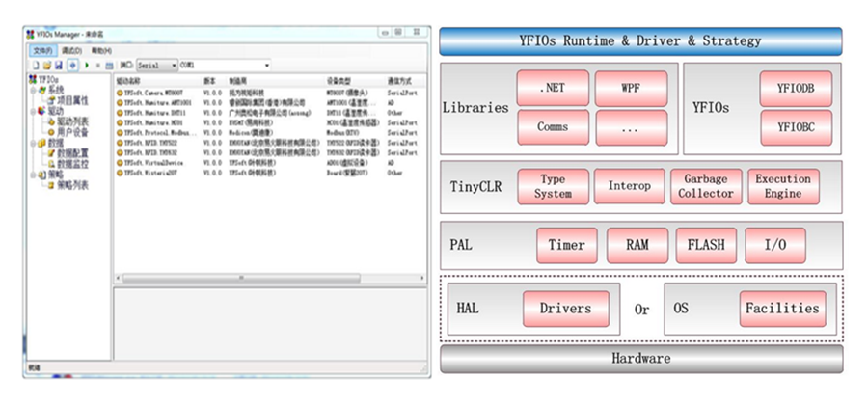This screenshot has height=405, width=868.
Task: Click the 'Drivers' box in HAL
Action: click(566, 309)
